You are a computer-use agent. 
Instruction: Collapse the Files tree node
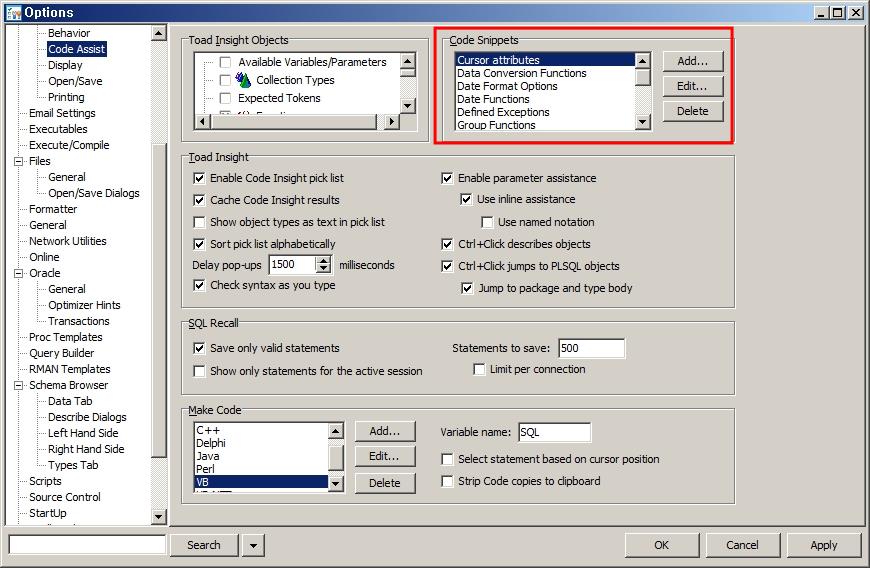pos(19,161)
